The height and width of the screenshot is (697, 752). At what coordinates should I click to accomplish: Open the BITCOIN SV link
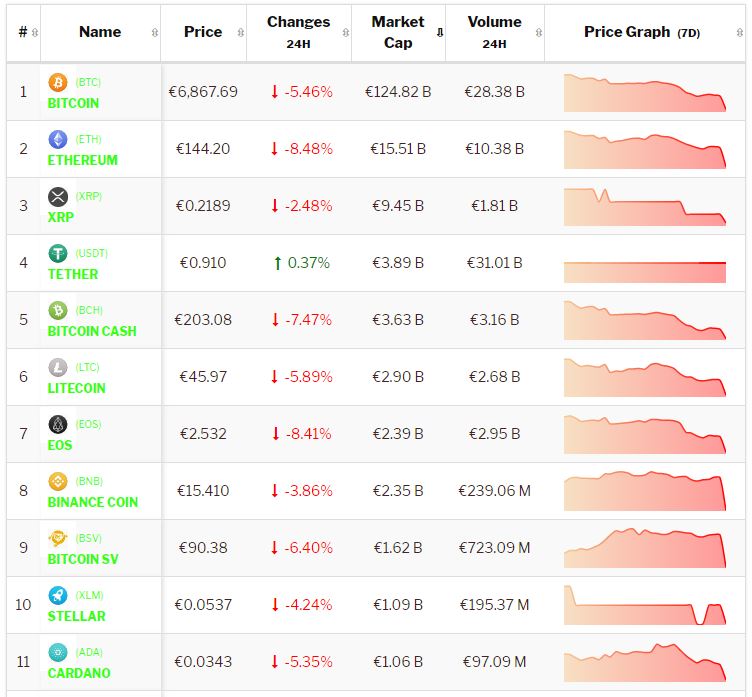click(x=83, y=559)
